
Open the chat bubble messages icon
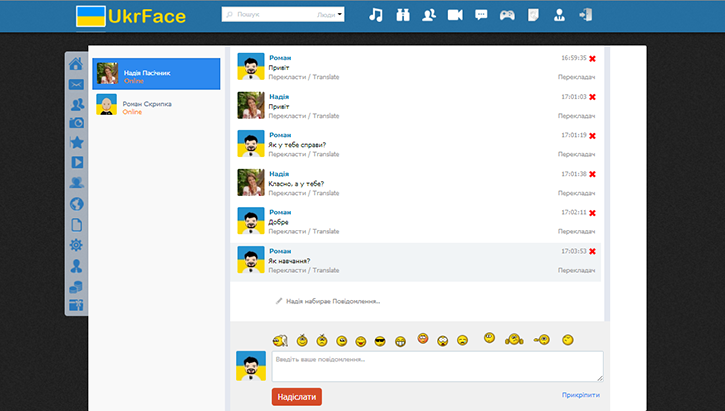[481, 15]
